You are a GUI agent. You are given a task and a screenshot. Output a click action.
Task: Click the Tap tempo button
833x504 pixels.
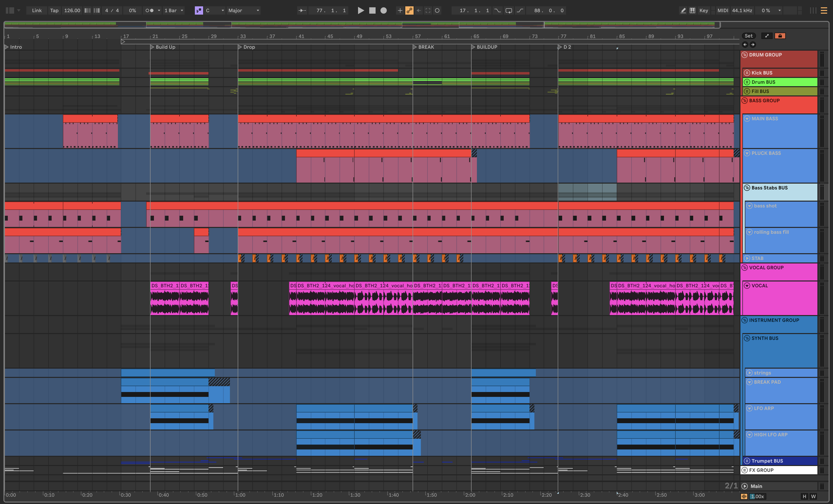[54, 10]
